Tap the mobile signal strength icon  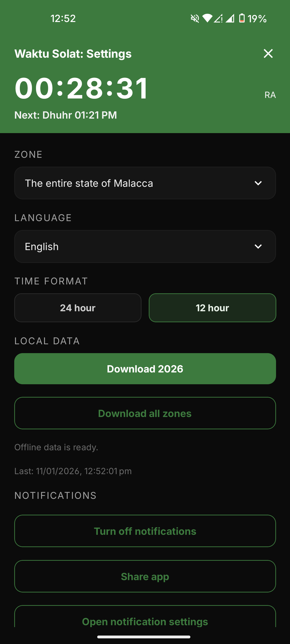point(230,18)
